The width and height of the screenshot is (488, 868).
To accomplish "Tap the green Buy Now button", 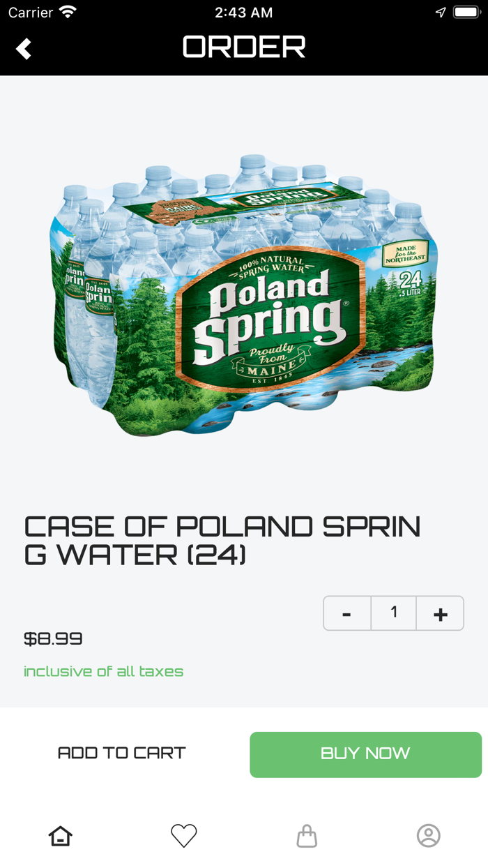I will 366,754.
